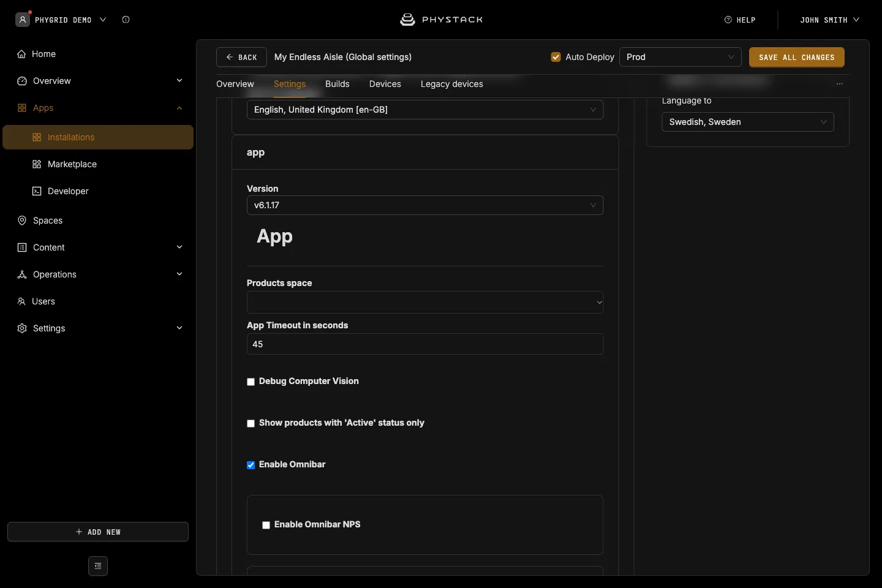Click the Phystack logo in header
The image size is (882, 588).
441,20
